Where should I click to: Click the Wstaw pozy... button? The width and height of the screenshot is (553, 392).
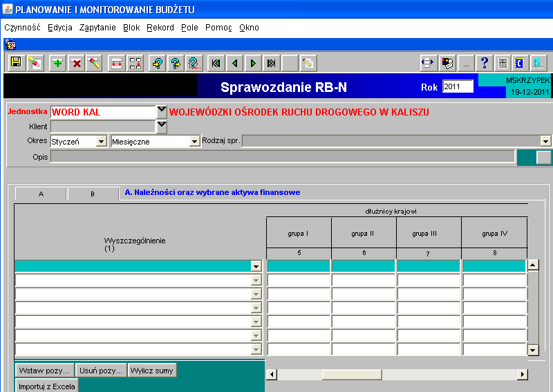click(44, 371)
